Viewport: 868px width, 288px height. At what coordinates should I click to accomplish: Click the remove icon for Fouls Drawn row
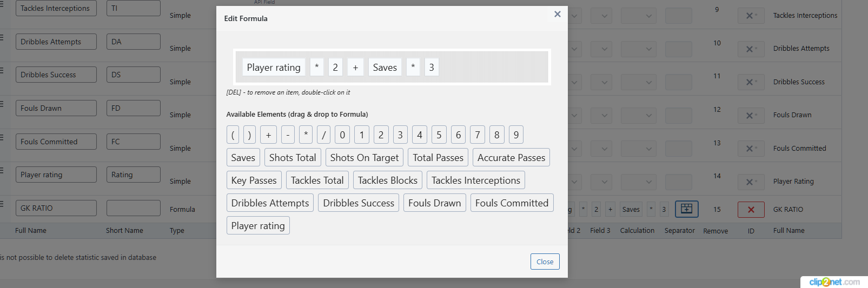(751, 116)
